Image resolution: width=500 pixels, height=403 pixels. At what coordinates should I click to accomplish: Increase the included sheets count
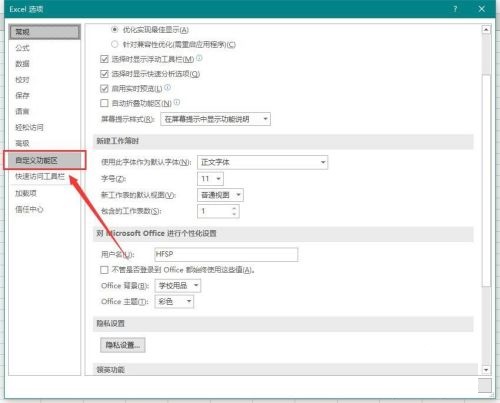[x=234, y=208]
